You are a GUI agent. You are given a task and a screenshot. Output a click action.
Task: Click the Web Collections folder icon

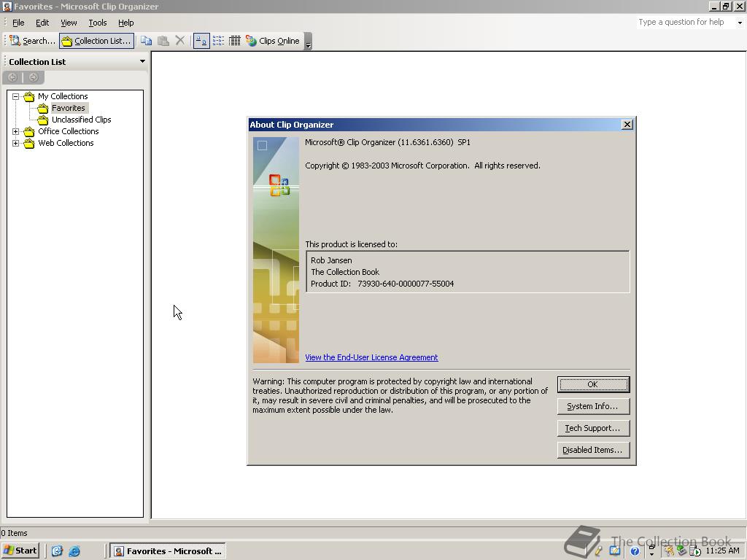coord(29,143)
